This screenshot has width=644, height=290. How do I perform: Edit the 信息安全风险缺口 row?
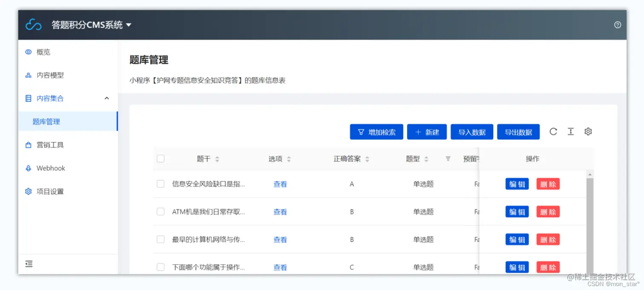[x=517, y=184]
